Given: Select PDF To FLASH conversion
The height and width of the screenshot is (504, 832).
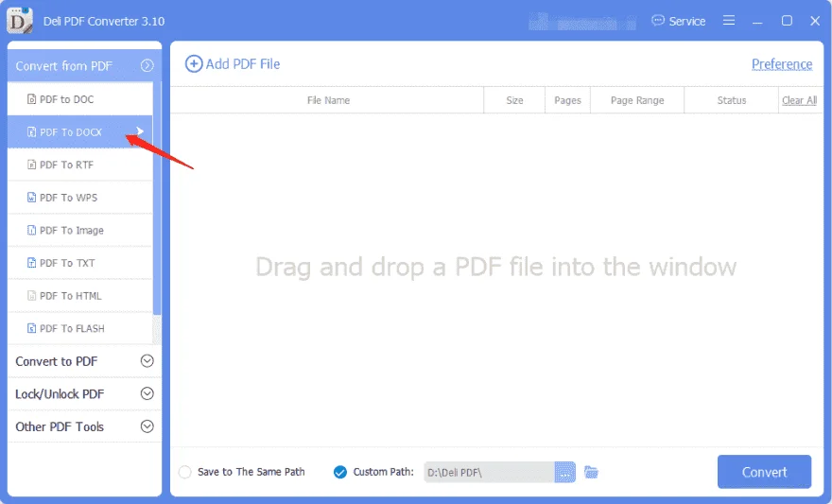Looking at the screenshot, I should tap(80, 328).
